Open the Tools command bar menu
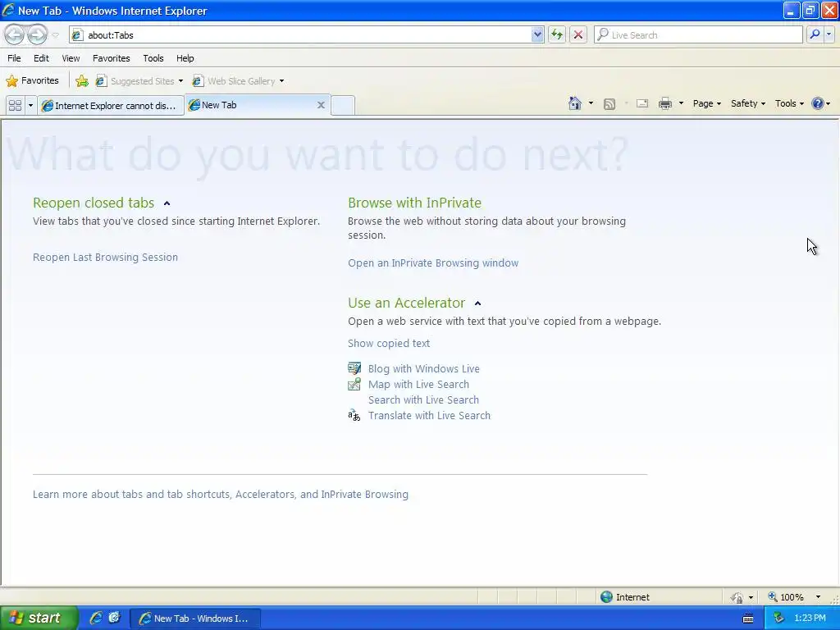 (x=790, y=103)
